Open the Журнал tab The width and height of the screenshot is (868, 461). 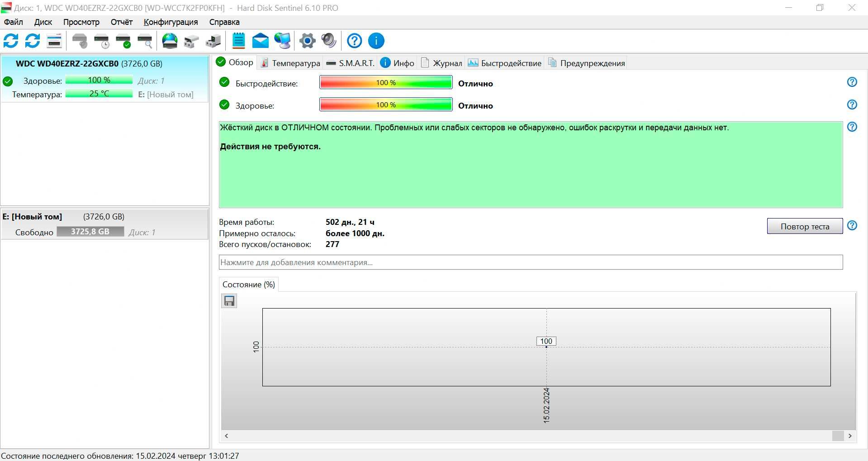441,63
